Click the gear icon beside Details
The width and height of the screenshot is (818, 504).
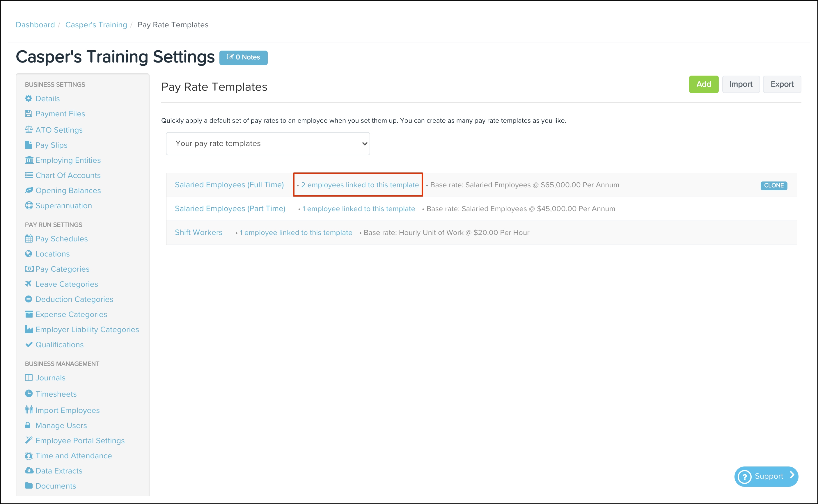click(29, 98)
